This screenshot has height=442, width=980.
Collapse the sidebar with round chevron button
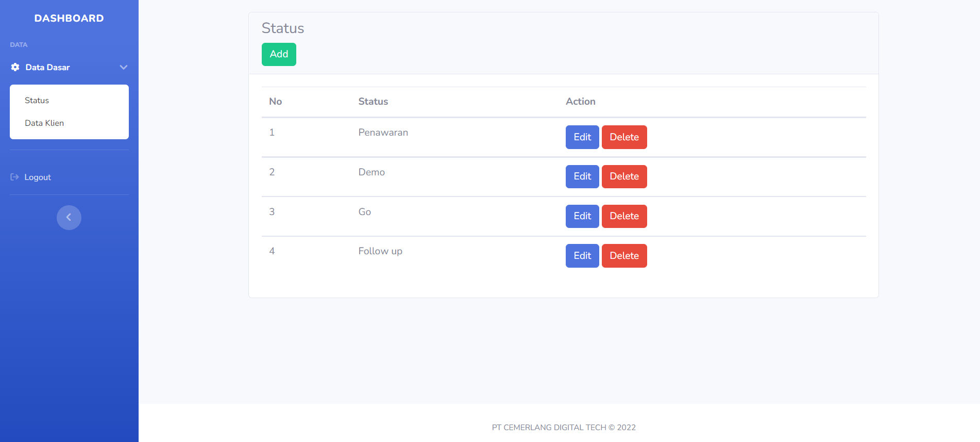(69, 218)
